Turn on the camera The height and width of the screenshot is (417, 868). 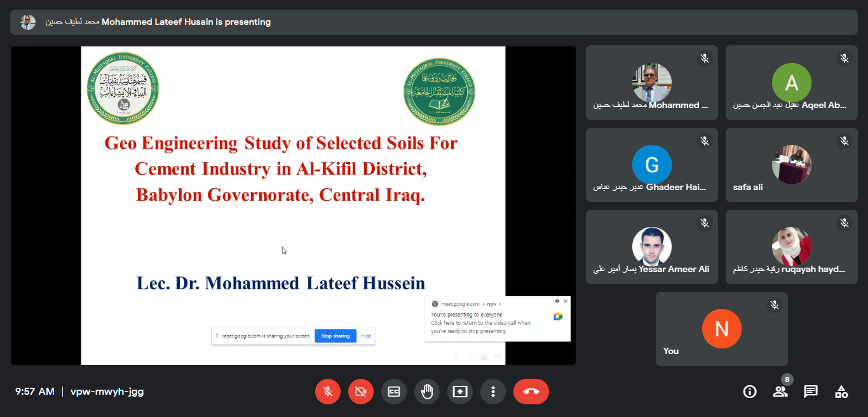[x=361, y=392]
